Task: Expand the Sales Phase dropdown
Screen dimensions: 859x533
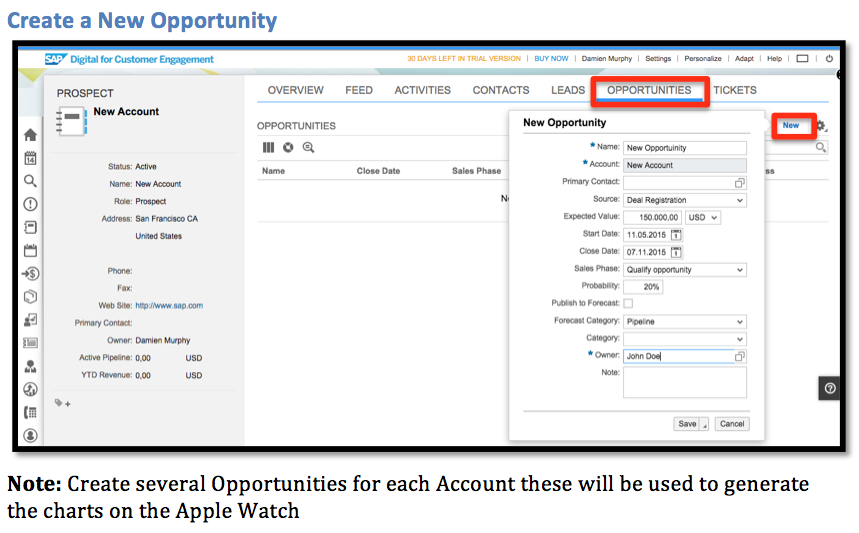Action: 684,270
